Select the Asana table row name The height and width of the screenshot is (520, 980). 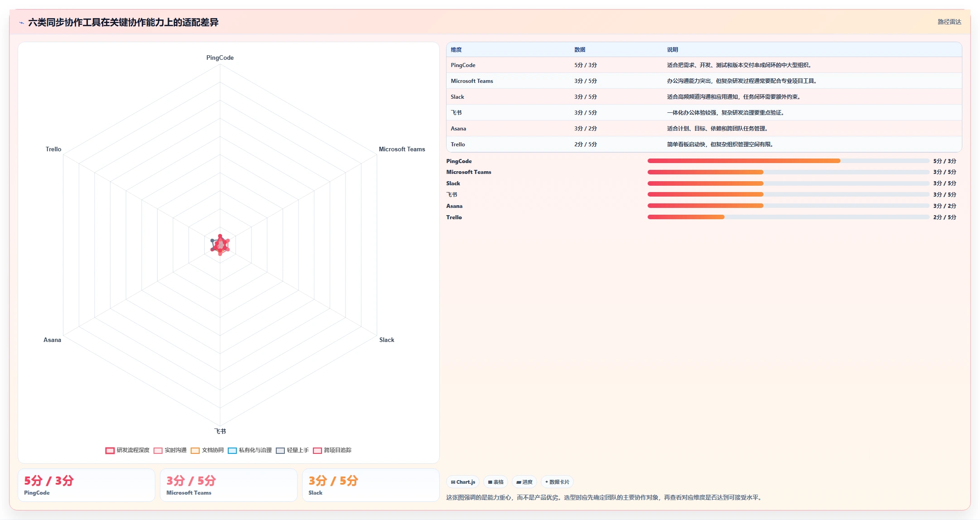458,129
